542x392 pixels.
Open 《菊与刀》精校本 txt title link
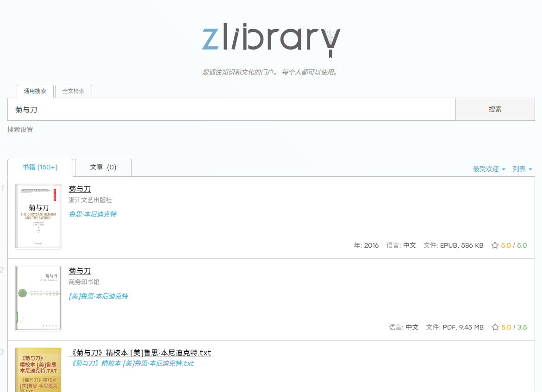140,353
